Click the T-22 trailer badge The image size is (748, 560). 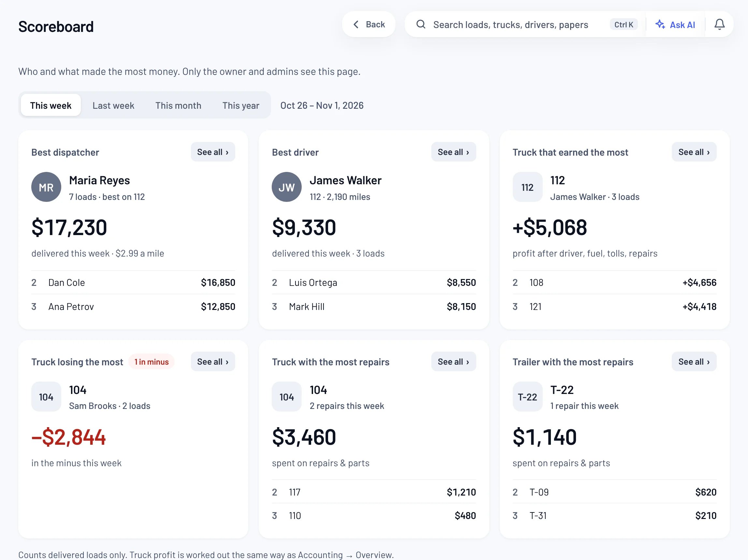pyautogui.click(x=527, y=397)
